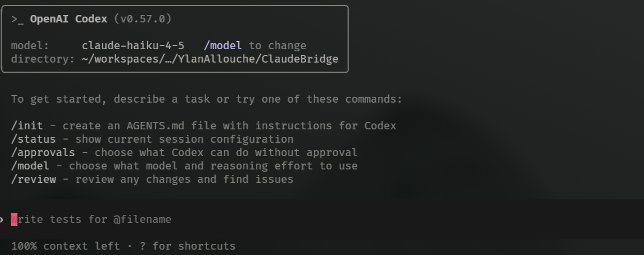Click the pink block cursor in prompt

tap(14, 219)
